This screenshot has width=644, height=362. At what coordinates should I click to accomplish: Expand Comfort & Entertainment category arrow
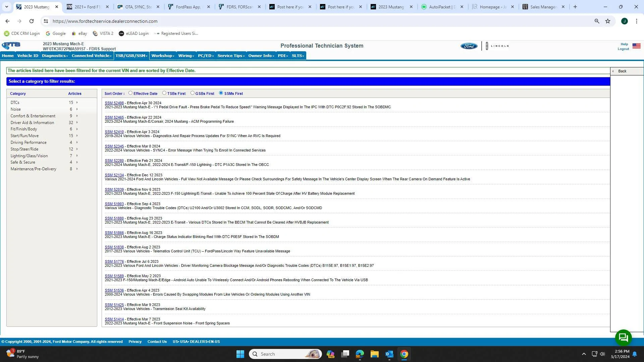coord(77,116)
